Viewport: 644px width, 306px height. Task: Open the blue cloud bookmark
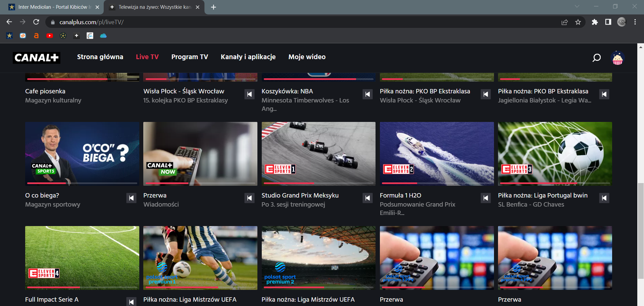(103, 36)
